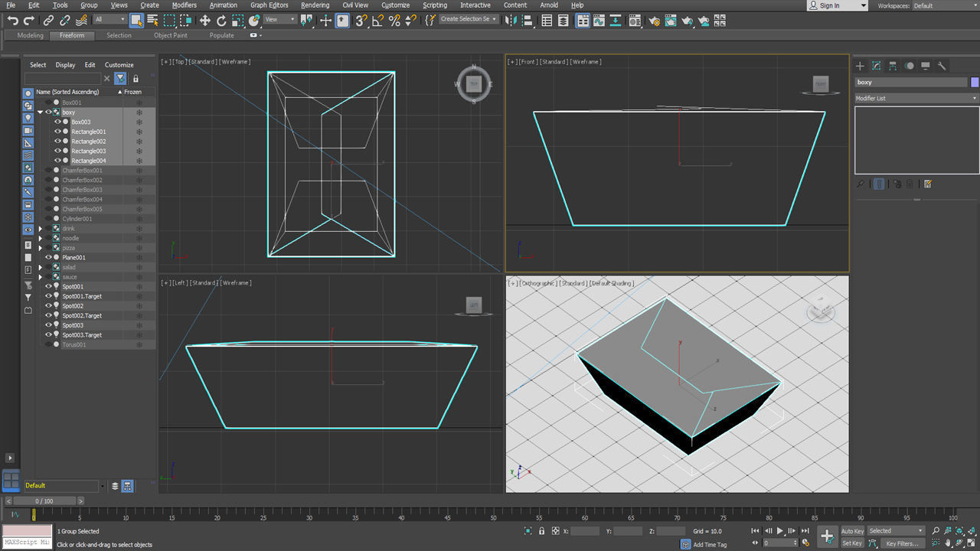Toggle Selection Lock padlock in status bar
Viewport: 980px width, 551px height.
pos(542,530)
